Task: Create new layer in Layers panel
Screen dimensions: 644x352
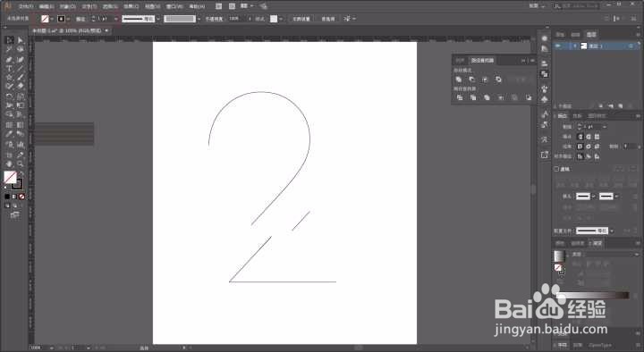Action: (x=620, y=105)
